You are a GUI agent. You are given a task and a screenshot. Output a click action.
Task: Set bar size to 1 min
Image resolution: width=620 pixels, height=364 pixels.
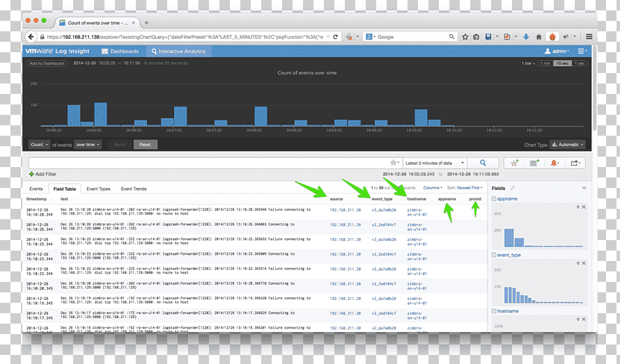pyautogui.click(x=545, y=63)
